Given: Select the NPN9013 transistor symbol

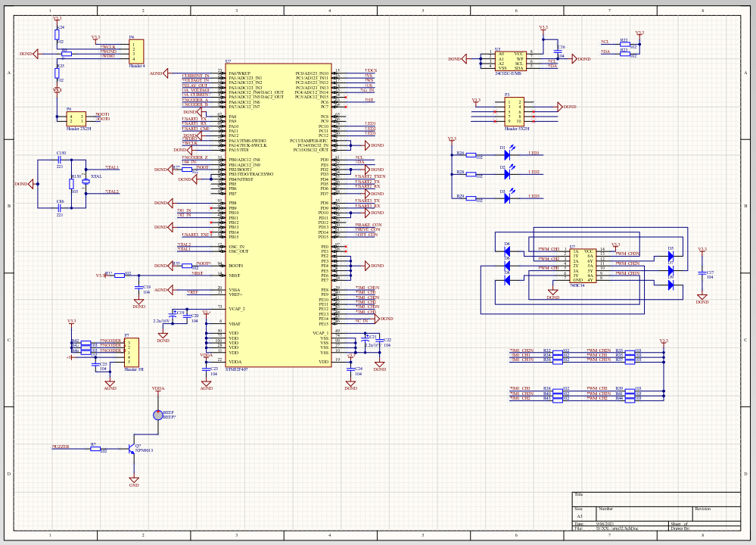Looking at the screenshot, I should [132, 449].
